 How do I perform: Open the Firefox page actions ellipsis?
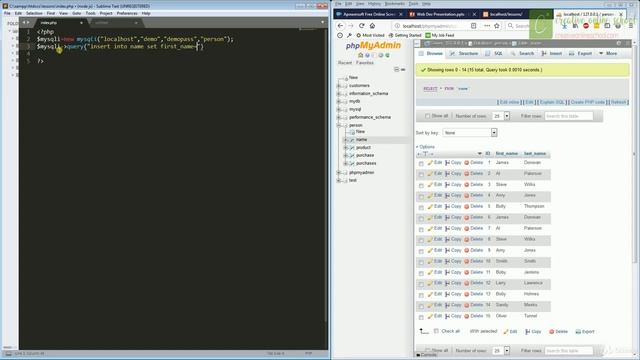click(x=487, y=26)
